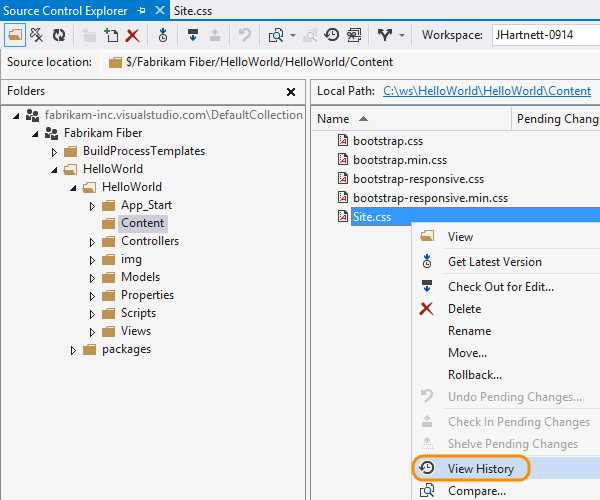600x500 pixels.
Task: Open the Workspace combo box
Action: click(546, 35)
